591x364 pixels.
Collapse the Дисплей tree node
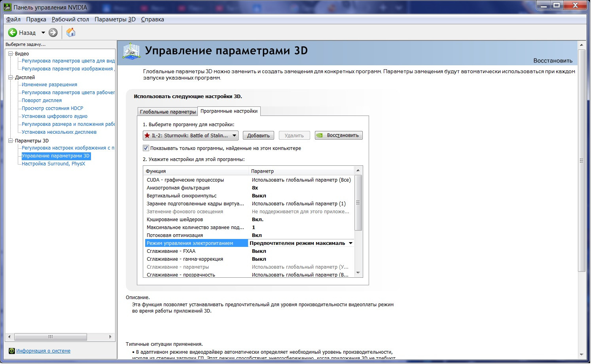click(11, 77)
